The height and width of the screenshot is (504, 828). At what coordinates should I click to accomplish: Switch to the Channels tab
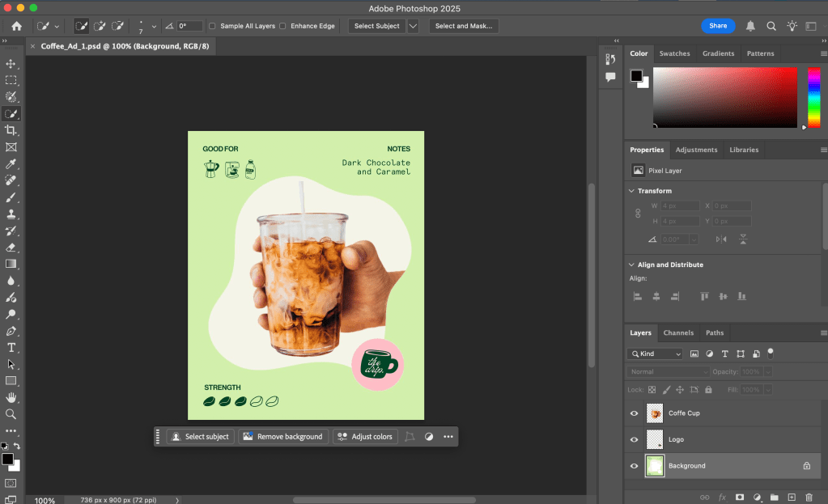click(x=678, y=332)
